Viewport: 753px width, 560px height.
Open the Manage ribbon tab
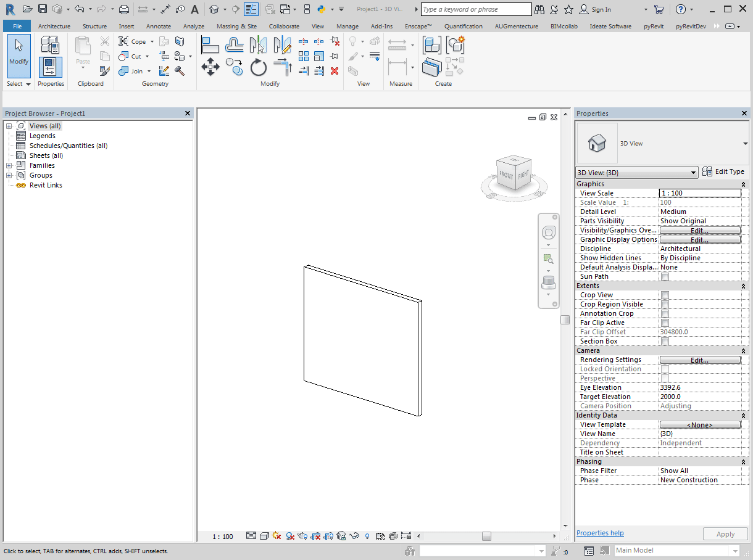point(347,27)
